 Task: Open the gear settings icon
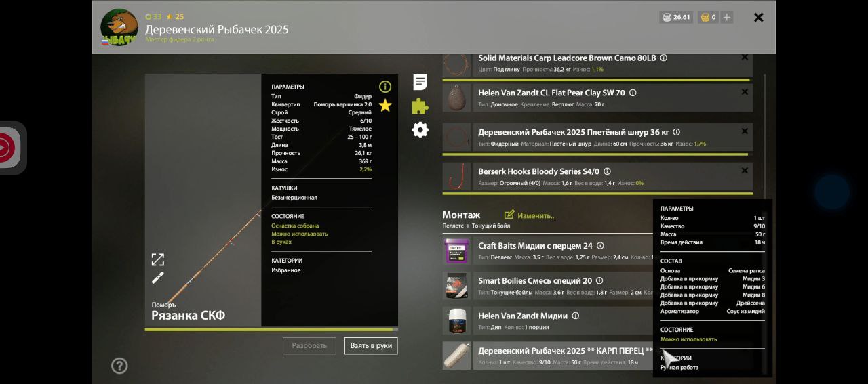pos(420,130)
